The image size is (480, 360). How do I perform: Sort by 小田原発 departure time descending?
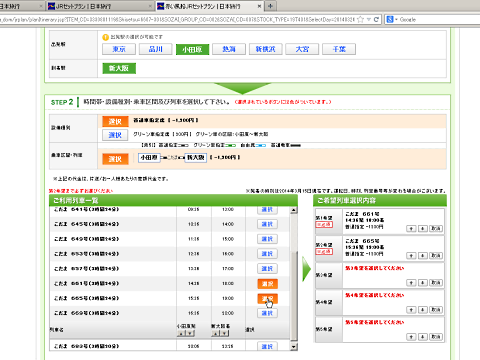(x=190, y=333)
